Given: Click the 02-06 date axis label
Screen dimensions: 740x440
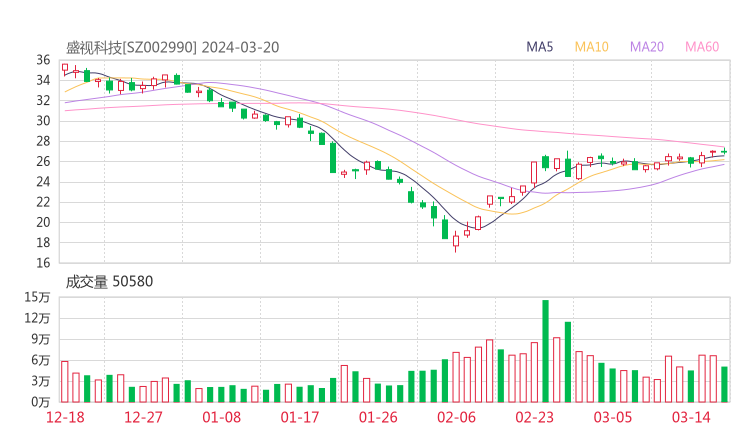Looking at the screenshot, I should pos(456,417).
